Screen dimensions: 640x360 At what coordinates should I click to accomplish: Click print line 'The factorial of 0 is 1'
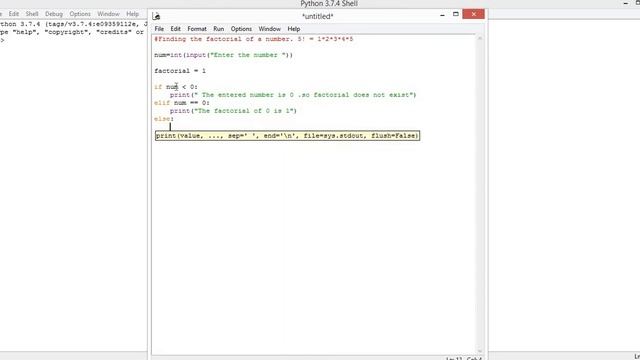coord(233,111)
